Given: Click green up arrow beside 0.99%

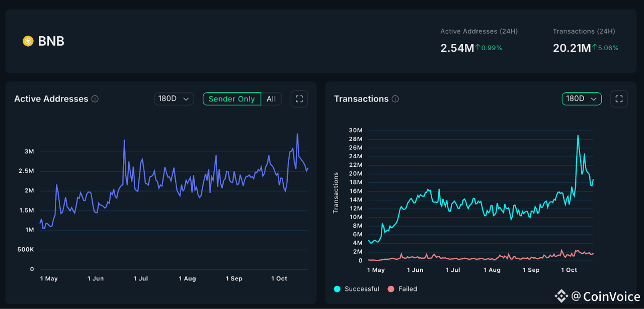Looking at the screenshot, I should [478, 48].
